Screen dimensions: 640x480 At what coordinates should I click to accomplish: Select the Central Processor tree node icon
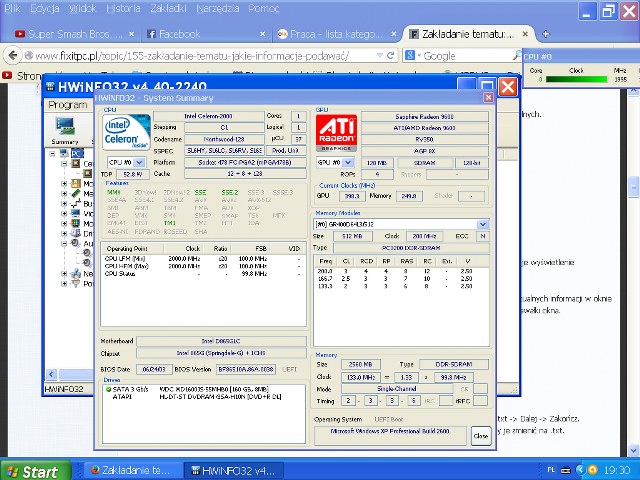point(76,163)
